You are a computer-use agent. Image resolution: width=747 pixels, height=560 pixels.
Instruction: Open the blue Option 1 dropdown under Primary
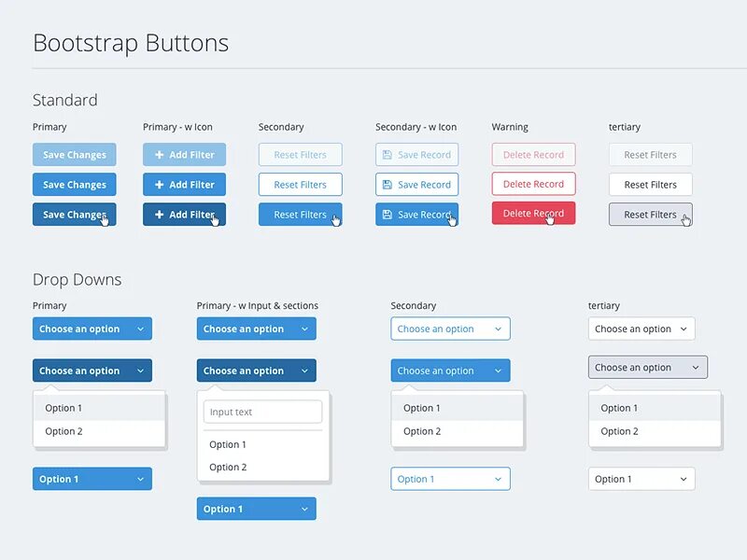(x=92, y=479)
